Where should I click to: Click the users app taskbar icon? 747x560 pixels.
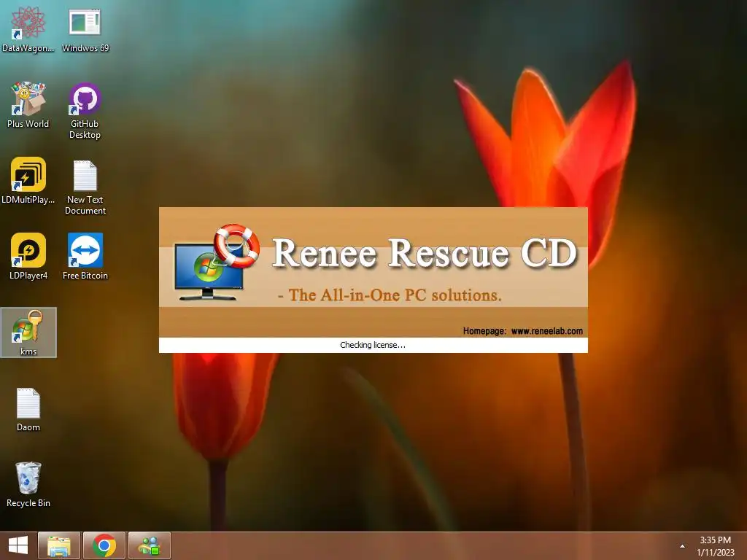[150, 545]
